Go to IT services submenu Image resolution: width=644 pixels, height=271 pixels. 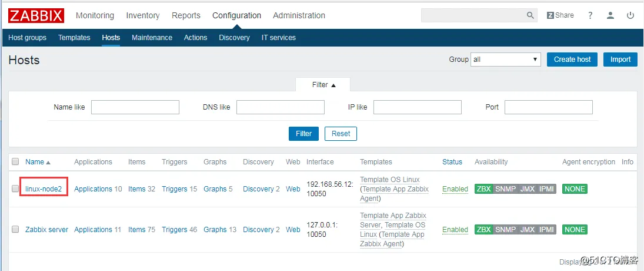(x=278, y=38)
